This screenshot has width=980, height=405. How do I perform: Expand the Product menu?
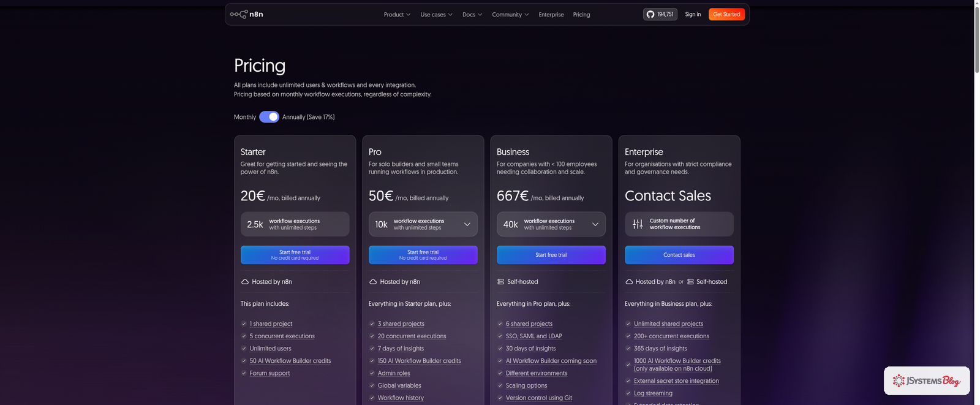(x=397, y=15)
